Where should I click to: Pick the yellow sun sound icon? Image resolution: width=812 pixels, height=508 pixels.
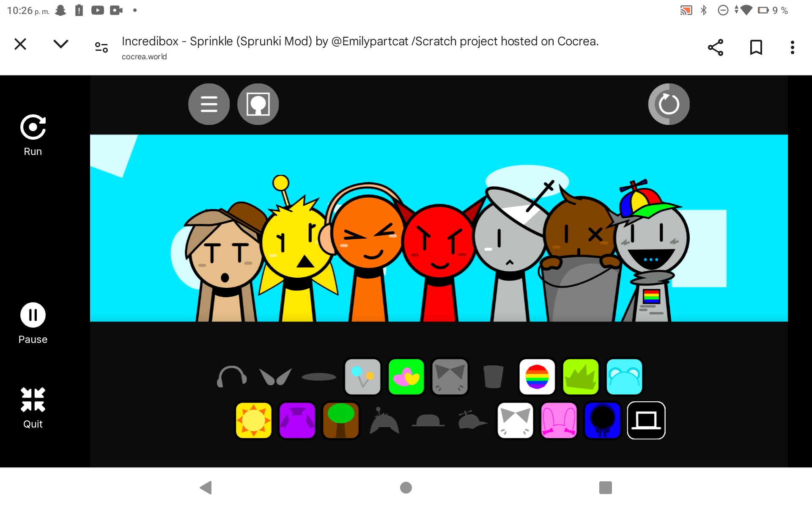254,420
